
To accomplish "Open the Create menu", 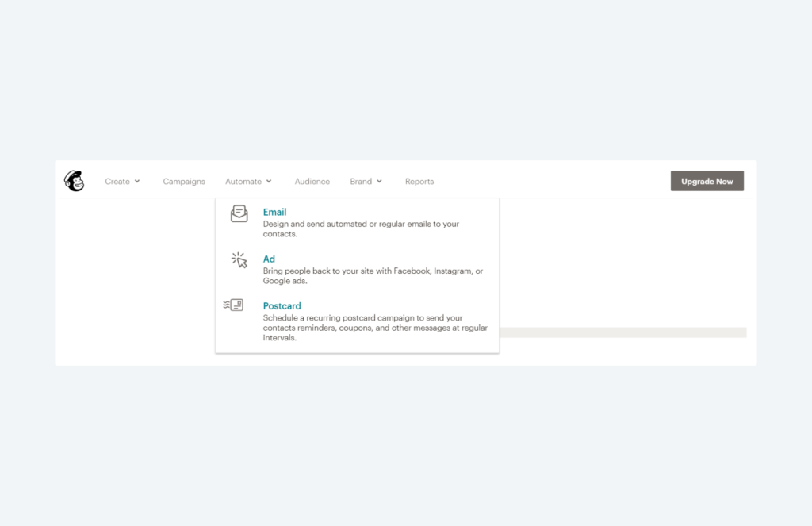I will click(x=117, y=182).
